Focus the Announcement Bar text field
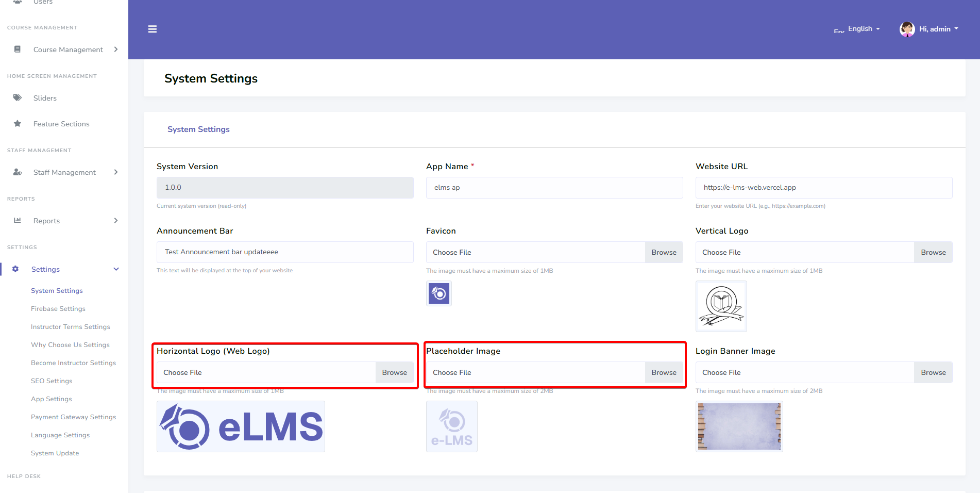The image size is (980, 493). pyautogui.click(x=284, y=252)
